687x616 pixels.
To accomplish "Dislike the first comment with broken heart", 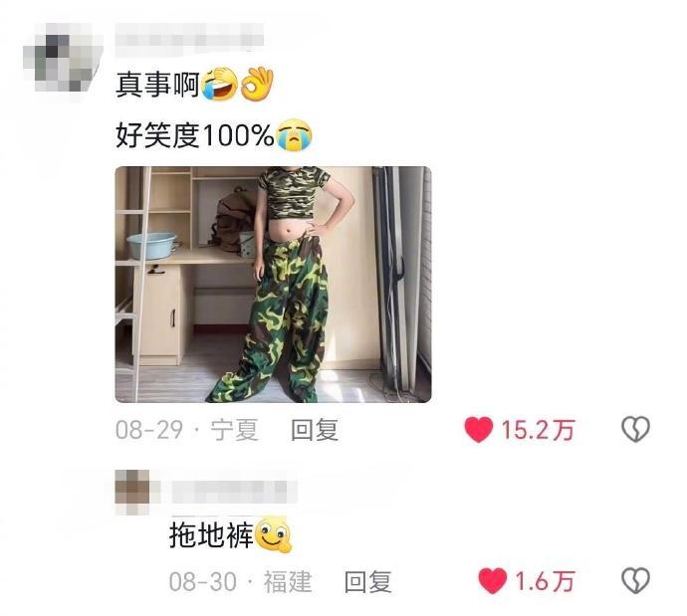I will [x=636, y=429].
